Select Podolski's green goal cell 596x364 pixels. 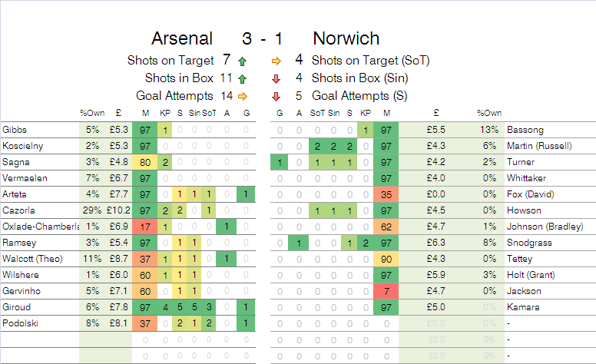click(x=246, y=323)
